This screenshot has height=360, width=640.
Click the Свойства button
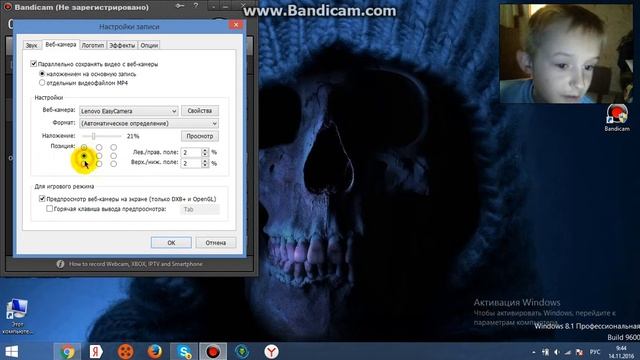click(200, 111)
